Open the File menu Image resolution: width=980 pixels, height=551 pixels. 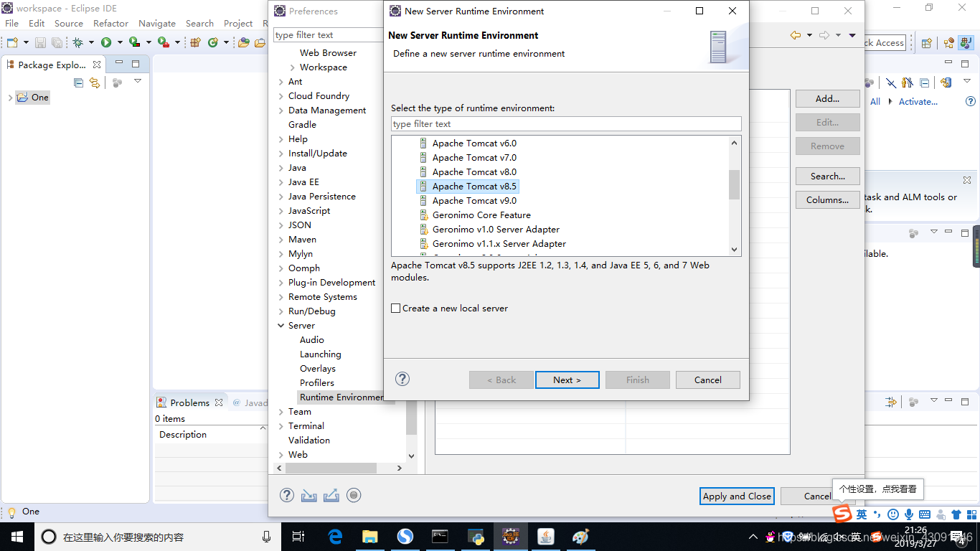click(x=12, y=23)
